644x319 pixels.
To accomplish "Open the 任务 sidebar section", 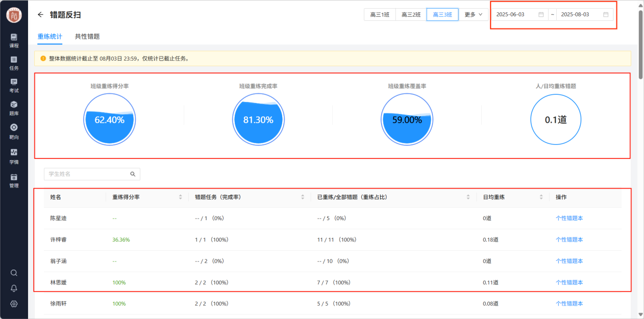I will (x=14, y=63).
